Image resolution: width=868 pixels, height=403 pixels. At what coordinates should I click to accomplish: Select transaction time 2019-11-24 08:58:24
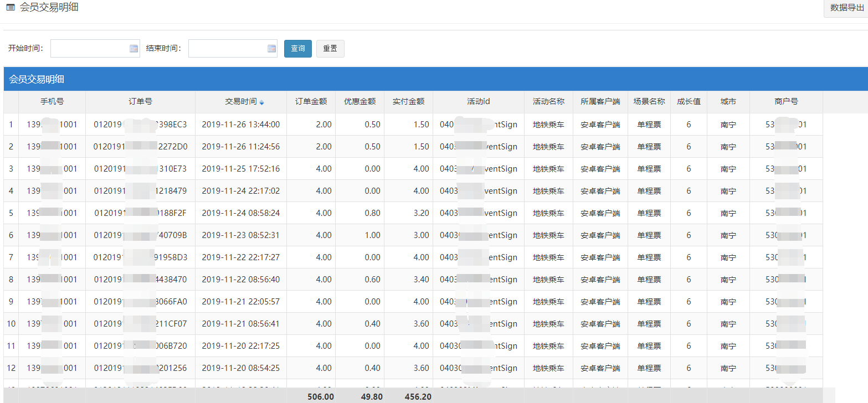pyautogui.click(x=240, y=213)
